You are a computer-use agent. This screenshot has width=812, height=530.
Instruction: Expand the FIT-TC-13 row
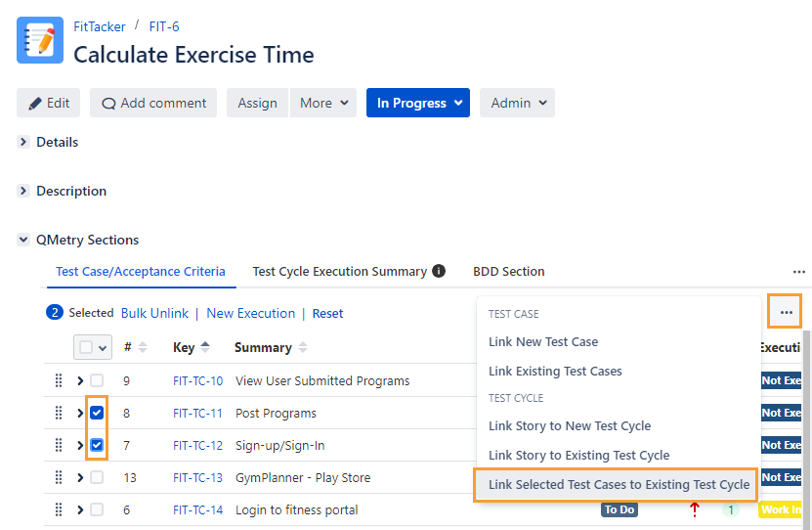coord(80,477)
